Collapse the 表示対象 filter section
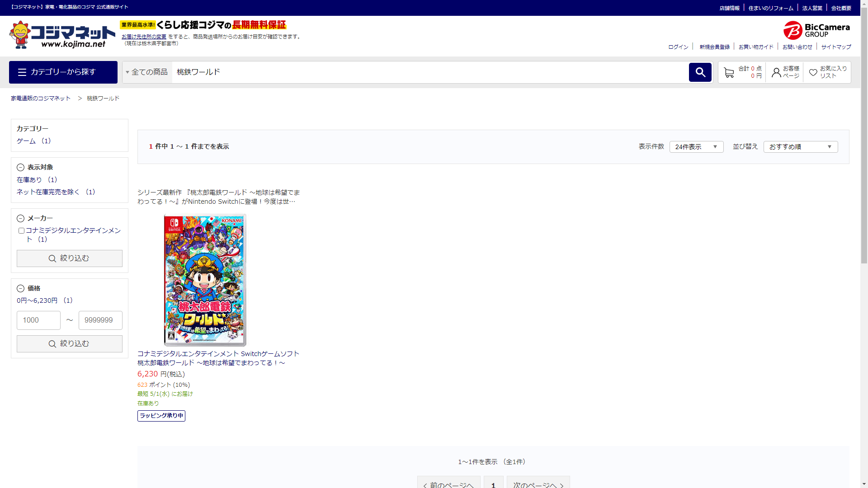The height and width of the screenshot is (488, 868). coord(20,167)
